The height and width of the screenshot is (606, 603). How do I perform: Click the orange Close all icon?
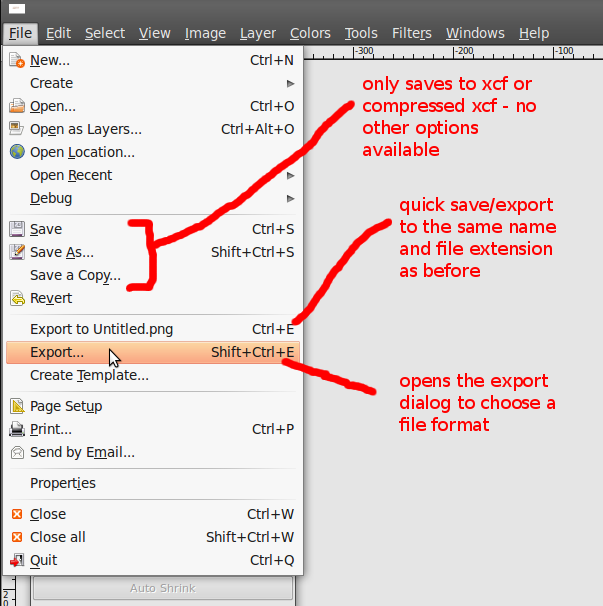pos(17,537)
